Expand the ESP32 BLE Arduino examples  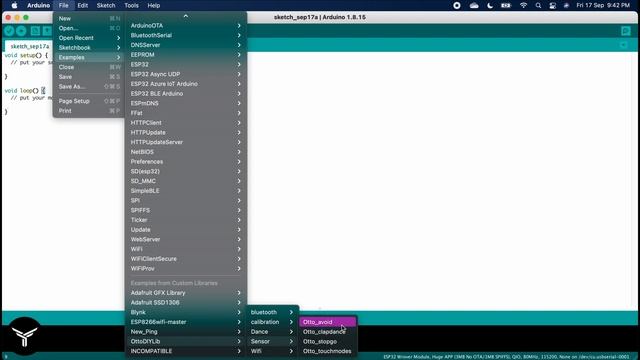click(186, 93)
